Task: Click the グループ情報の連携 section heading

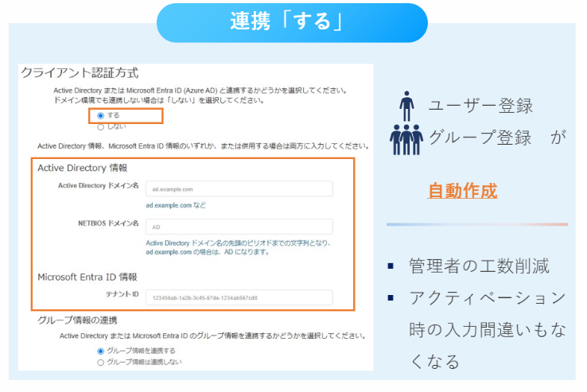Action: tap(77, 321)
